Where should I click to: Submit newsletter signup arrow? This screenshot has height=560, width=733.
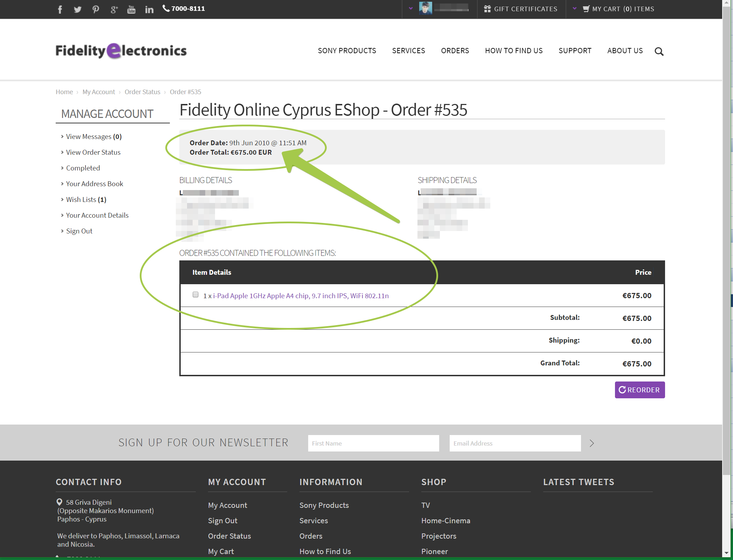592,443
